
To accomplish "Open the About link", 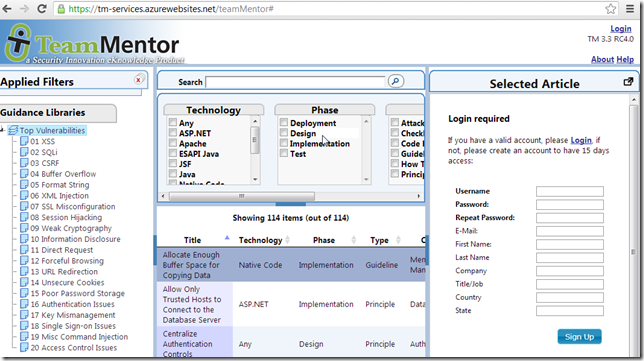I will [602, 60].
